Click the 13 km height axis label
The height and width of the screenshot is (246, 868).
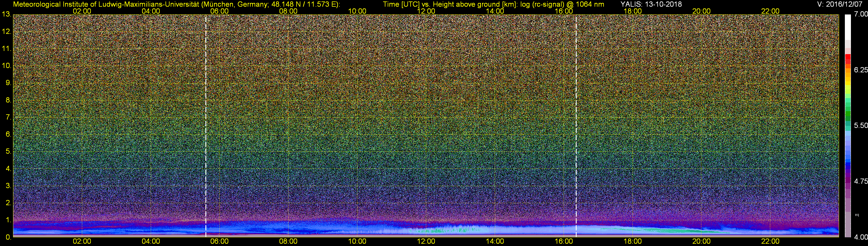click(6, 14)
